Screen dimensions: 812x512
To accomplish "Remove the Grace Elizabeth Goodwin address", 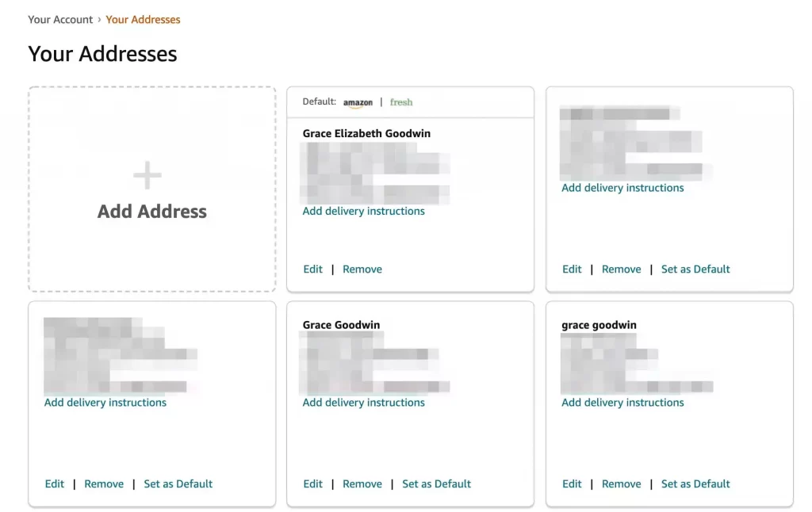I will (x=362, y=269).
